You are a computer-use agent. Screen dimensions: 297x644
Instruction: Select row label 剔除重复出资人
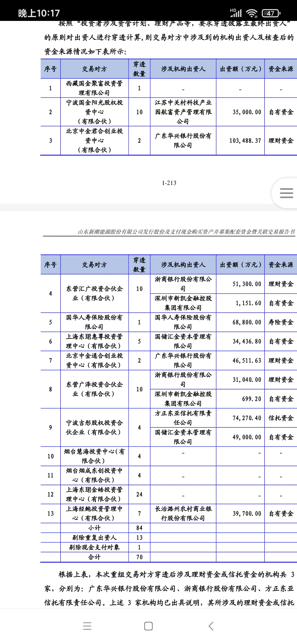(x=94, y=537)
